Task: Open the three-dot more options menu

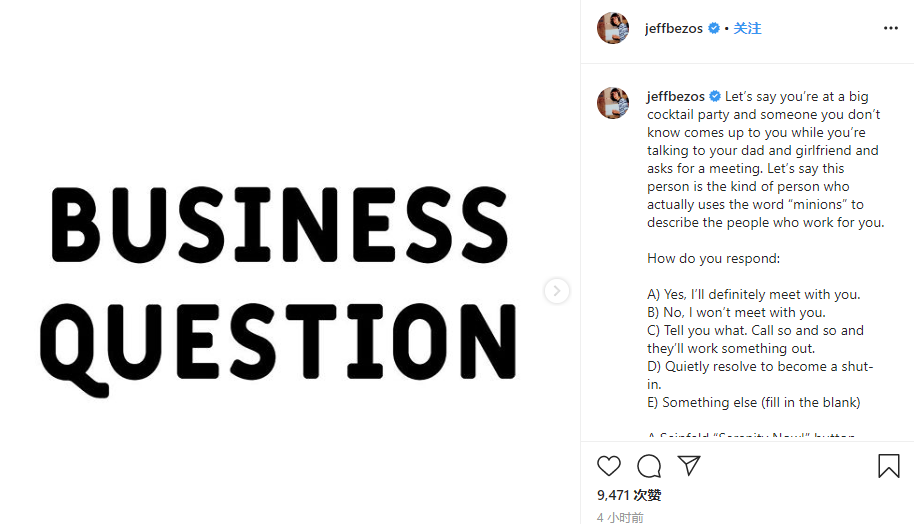Action: click(890, 28)
